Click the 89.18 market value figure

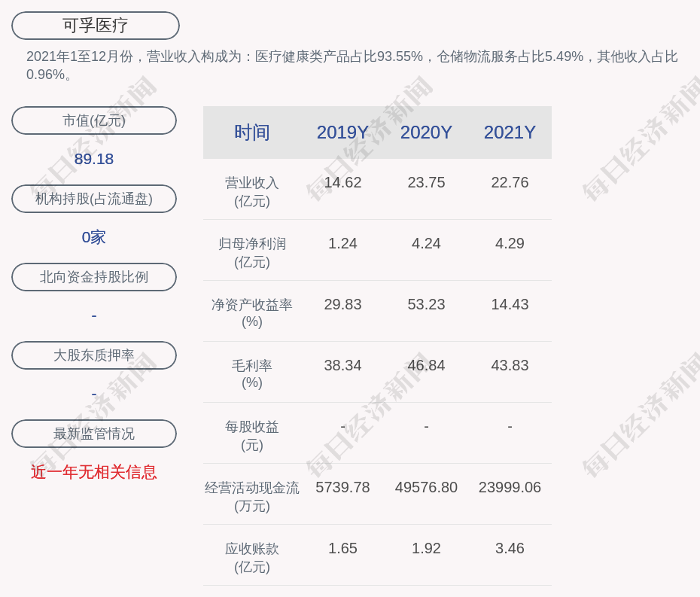[94, 159]
